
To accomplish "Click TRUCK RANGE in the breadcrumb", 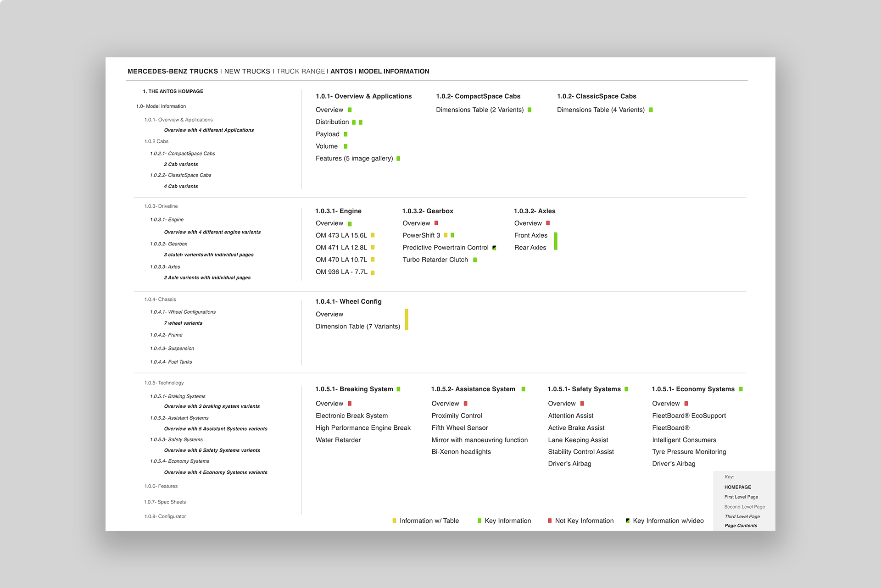I will coord(301,72).
